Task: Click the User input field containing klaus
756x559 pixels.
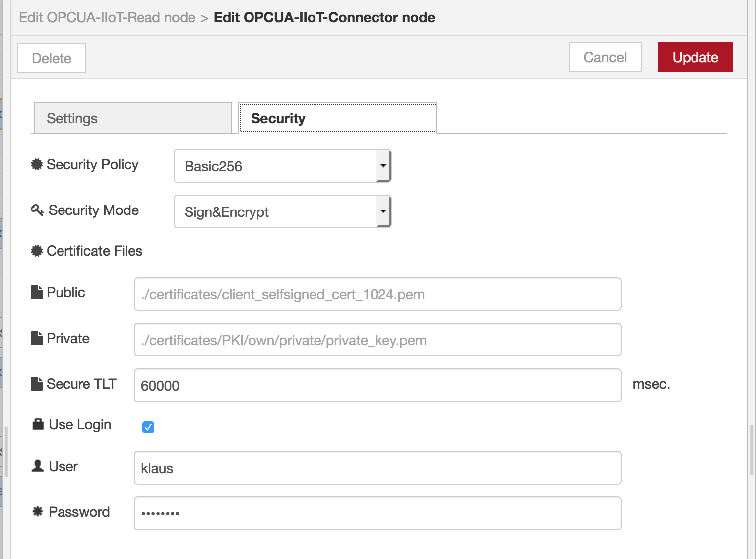Action: (377, 468)
